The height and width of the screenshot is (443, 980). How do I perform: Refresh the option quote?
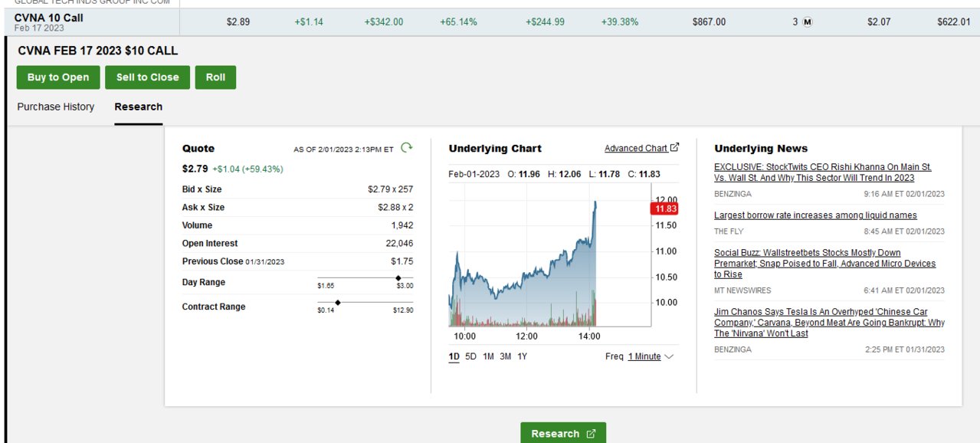point(407,147)
